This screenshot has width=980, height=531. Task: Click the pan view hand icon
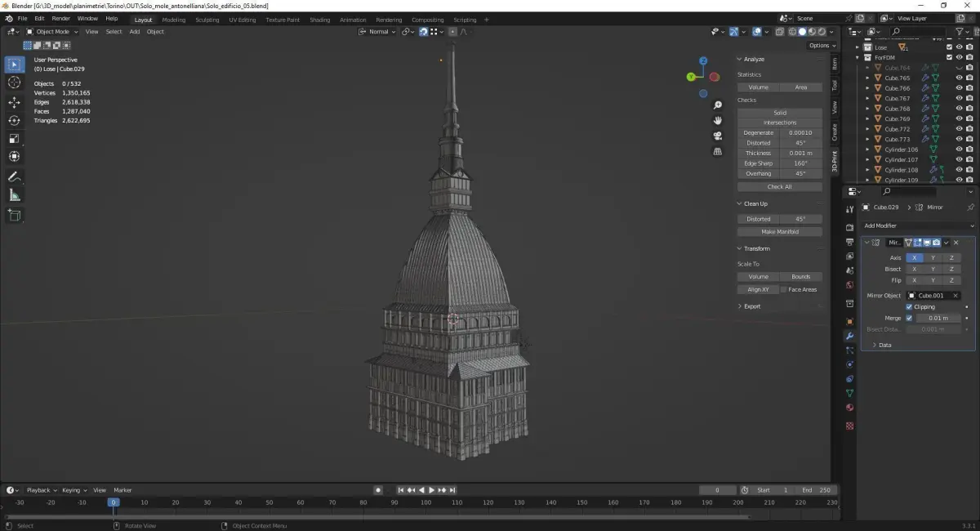(x=718, y=120)
